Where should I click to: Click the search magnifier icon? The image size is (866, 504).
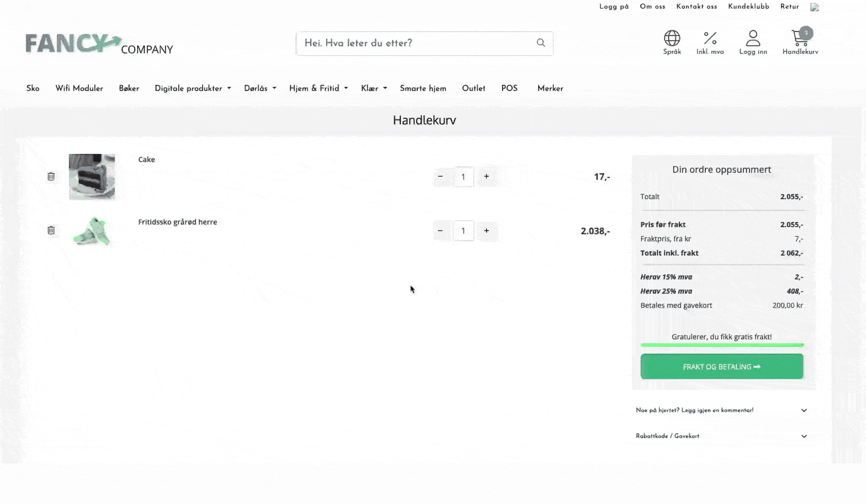[x=541, y=43]
